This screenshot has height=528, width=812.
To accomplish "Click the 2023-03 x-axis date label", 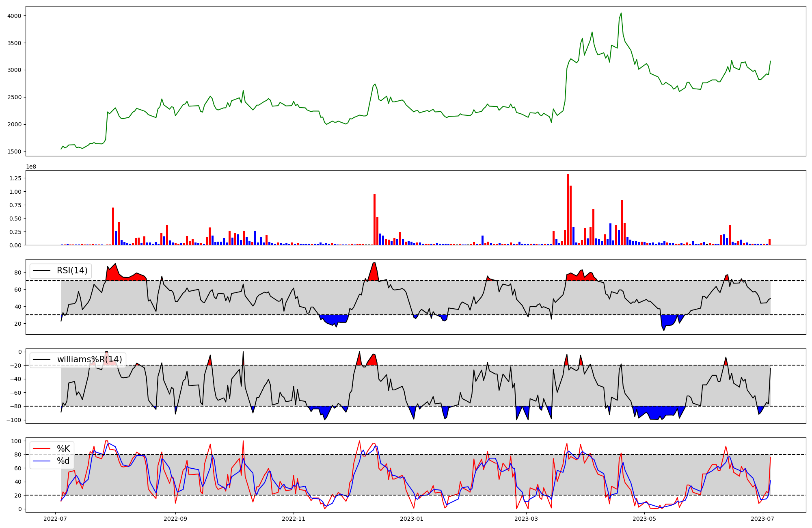I will tap(527, 519).
